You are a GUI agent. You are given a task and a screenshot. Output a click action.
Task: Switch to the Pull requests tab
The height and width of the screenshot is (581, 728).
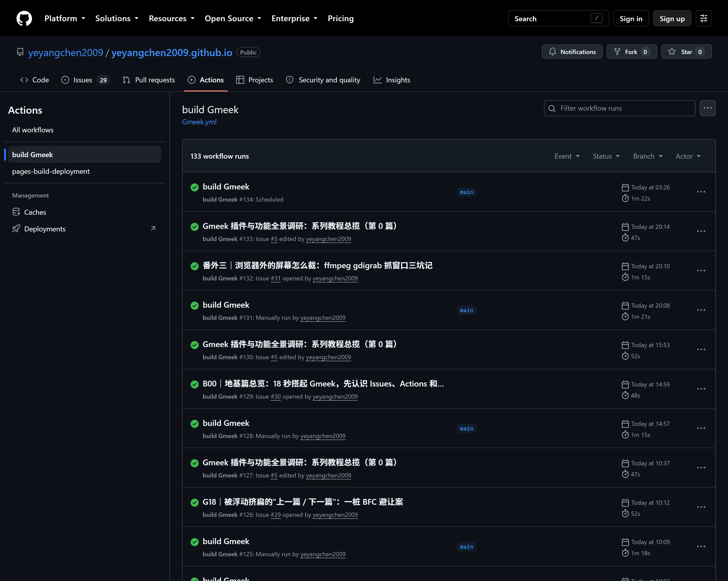pos(149,80)
